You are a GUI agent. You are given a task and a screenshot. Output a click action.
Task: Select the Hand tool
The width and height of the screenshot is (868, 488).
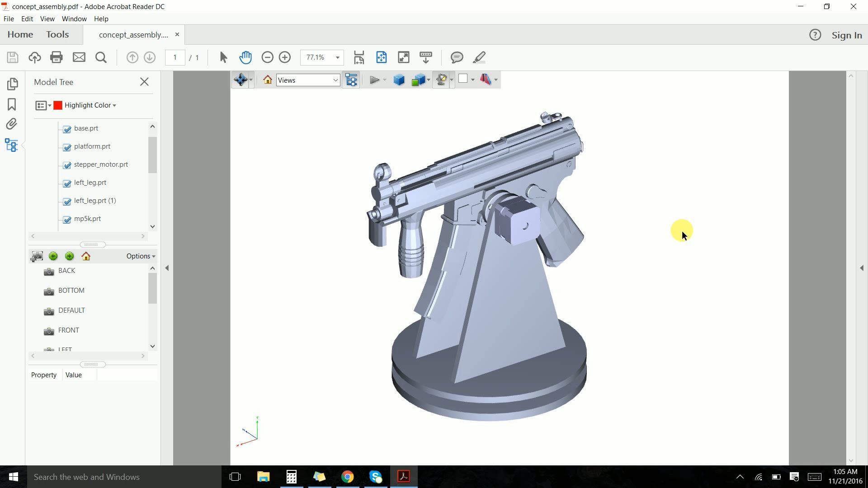(x=245, y=57)
